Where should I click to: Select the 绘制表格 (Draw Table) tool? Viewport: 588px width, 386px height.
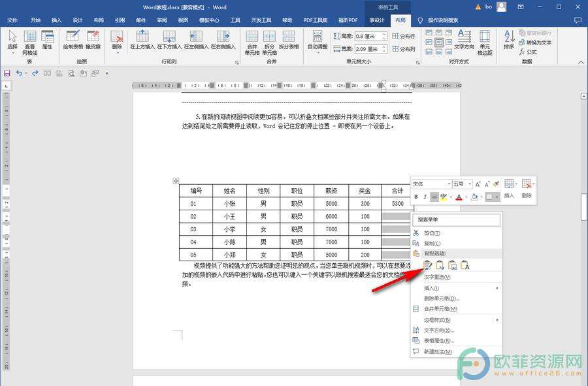coord(72,38)
